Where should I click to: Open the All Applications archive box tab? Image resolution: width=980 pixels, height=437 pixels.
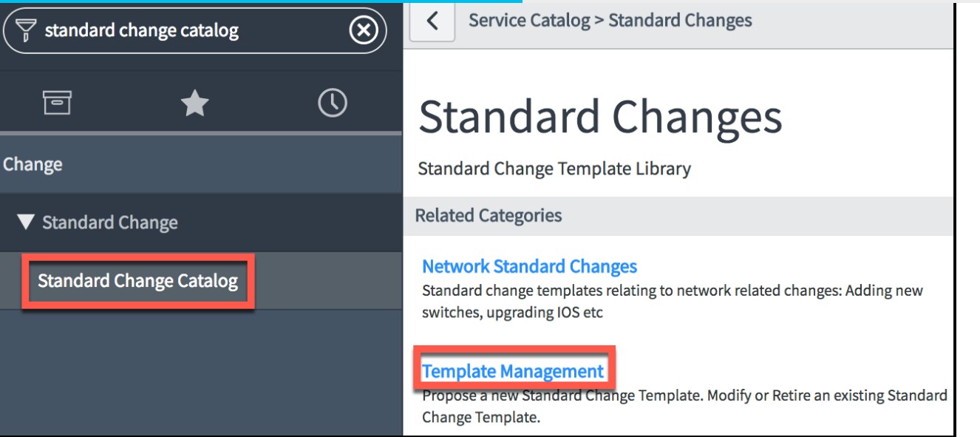(x=57, y=104)
